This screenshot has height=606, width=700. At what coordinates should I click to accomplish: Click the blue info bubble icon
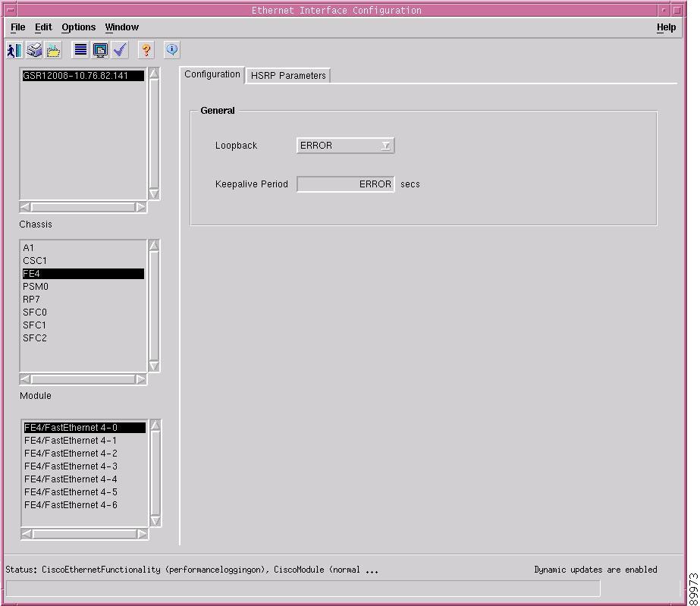[x=172, y=50]
